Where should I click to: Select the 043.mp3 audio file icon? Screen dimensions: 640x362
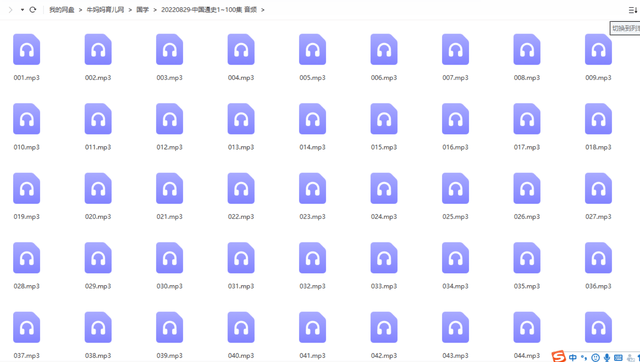(x=455, y=327)
